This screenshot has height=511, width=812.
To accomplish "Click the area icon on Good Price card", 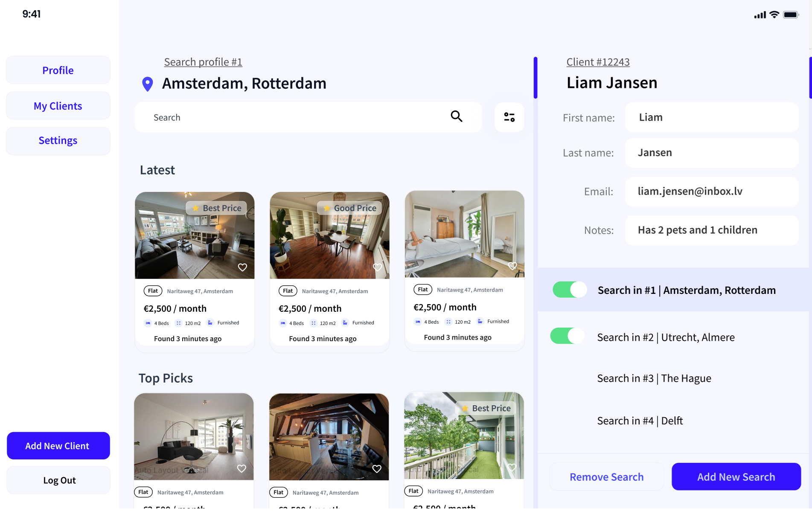I will click(x=314, y=323).
